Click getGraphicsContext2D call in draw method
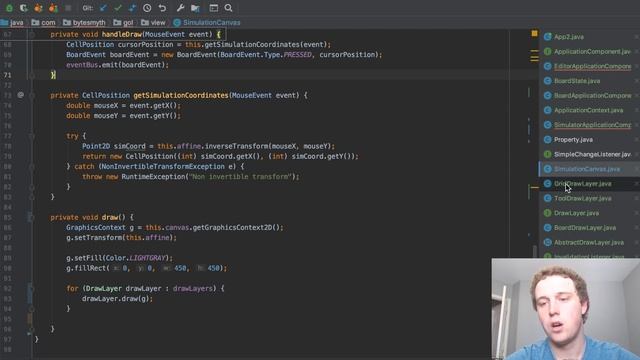Image resolution: width=640 pixels, height=360 pixels. click(236, 227)
